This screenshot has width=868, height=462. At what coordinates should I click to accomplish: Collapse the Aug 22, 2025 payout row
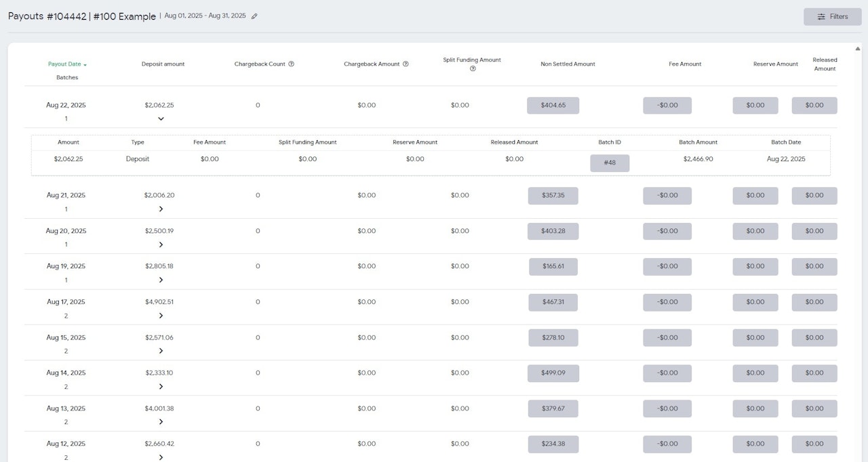click(161, 119)
